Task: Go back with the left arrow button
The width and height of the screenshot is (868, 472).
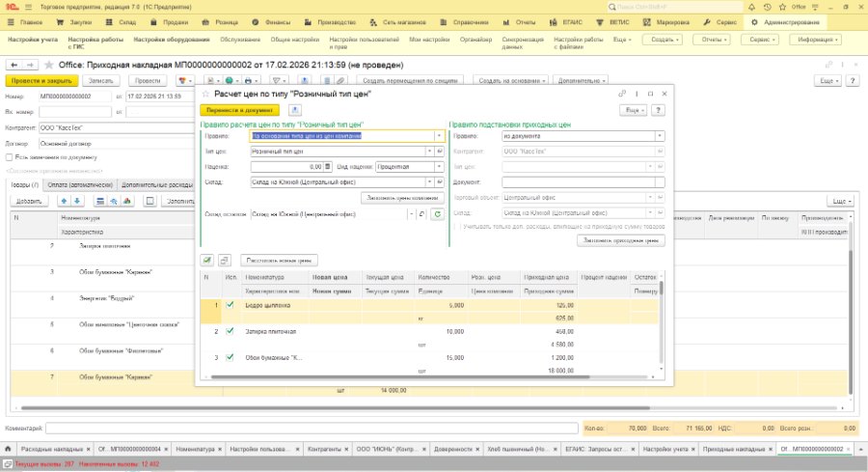Action: click(14, 65)
